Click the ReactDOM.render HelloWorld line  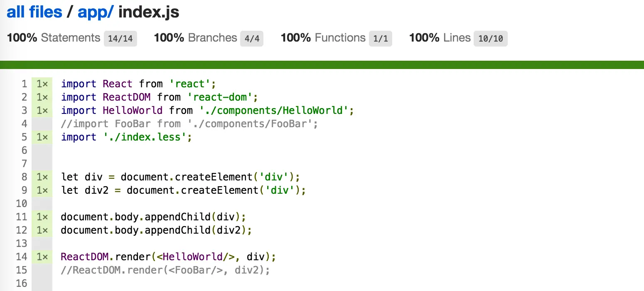[168, 257]
